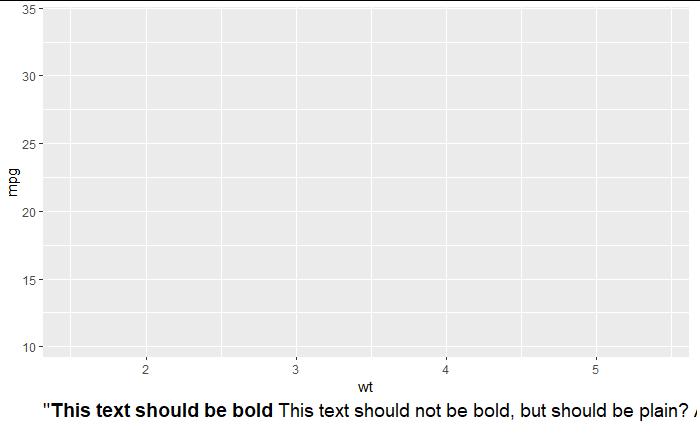Click the bold caption text "This text should be bold"
700x432 pixels.
pyautogui.click(x=162, y=411)
